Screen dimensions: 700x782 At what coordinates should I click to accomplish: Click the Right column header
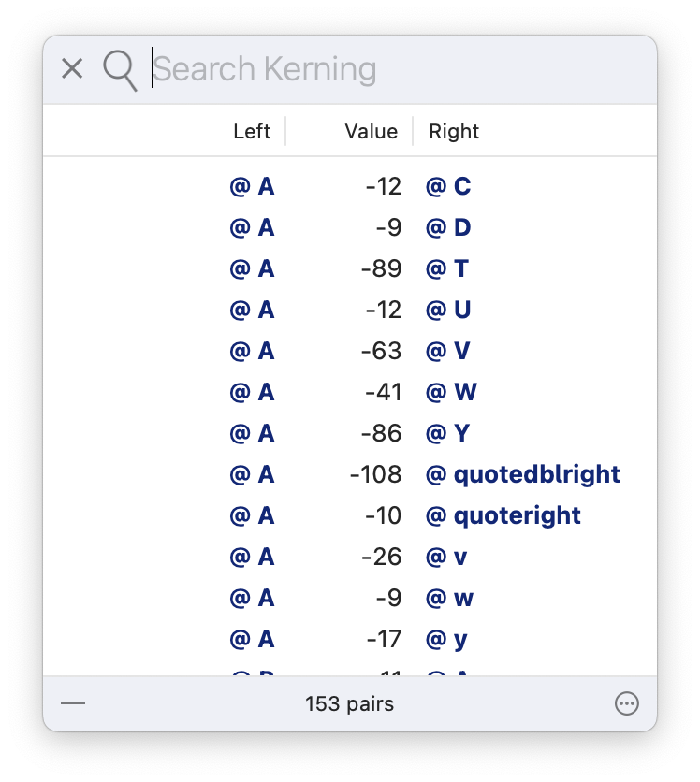pyautogui.click(x=453, y=131)
